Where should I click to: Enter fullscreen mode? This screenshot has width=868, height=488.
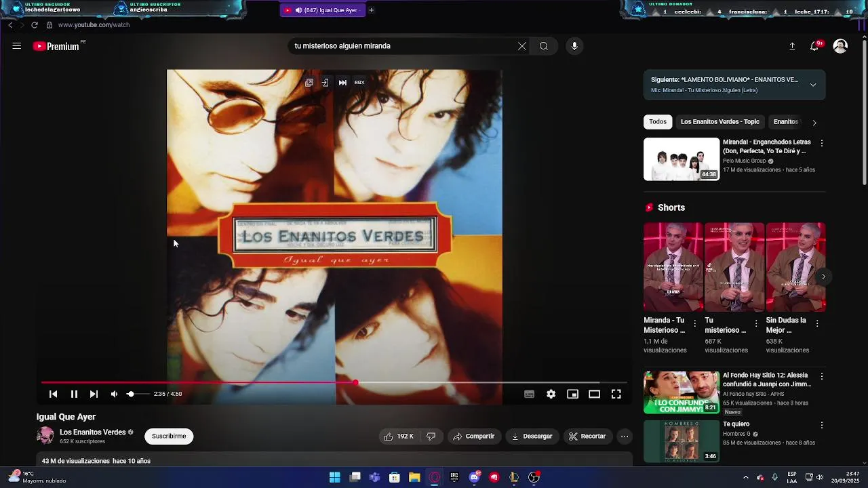(x=616, y=394)
